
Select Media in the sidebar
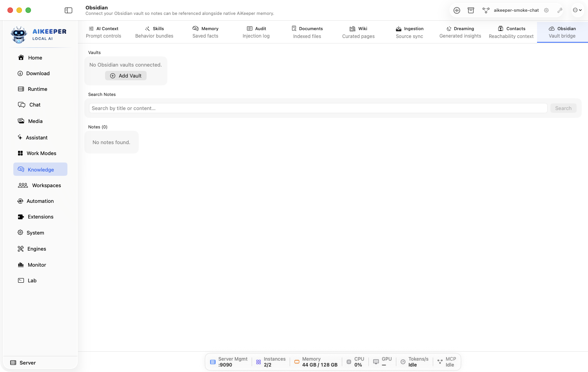[40, 121]
